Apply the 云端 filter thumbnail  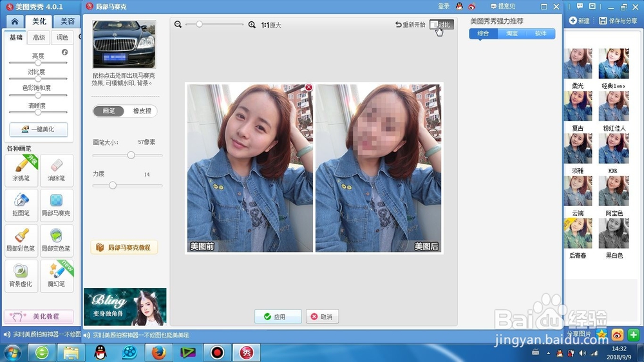[x=578, y=191]
